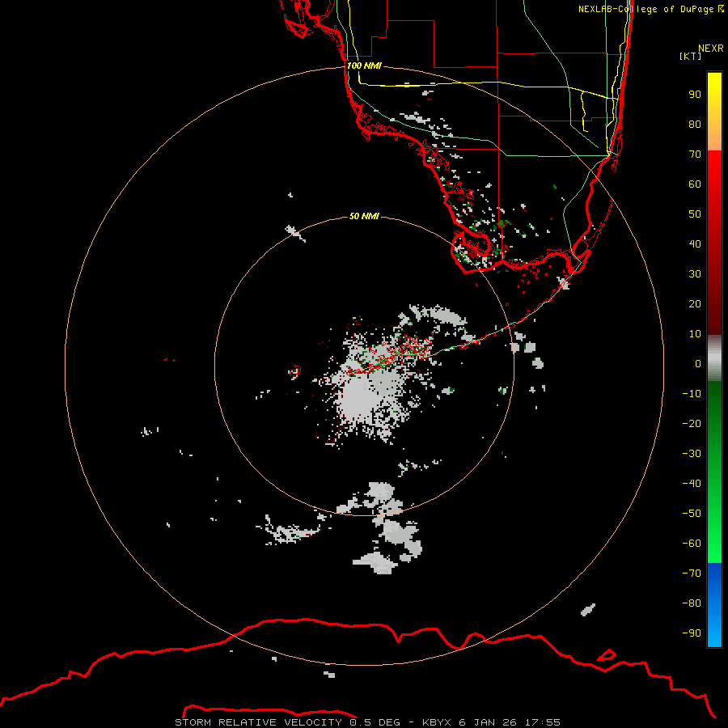
Task: Click the -90 value on the velocity scale
Action: click(x=692, y=633)
